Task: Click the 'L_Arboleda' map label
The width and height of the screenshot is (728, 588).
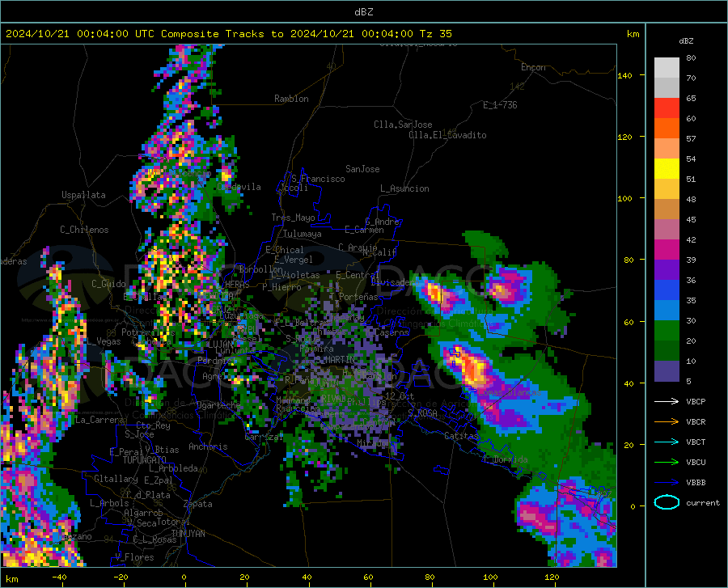Action: (x=174, y=468)
